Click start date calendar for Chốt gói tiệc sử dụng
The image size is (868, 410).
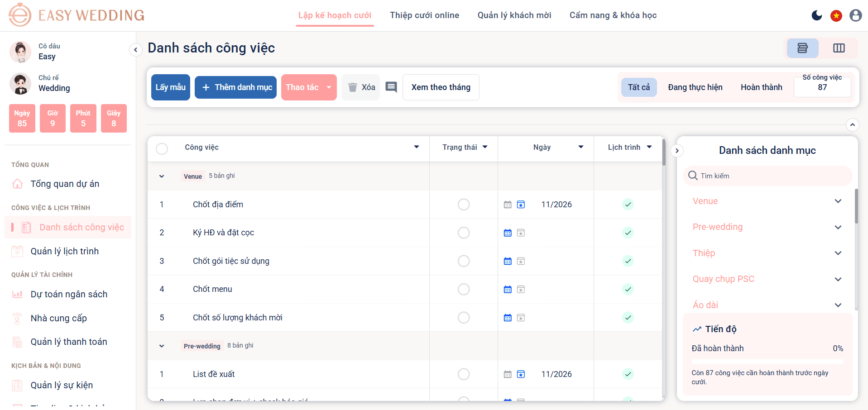pos(508,261)
